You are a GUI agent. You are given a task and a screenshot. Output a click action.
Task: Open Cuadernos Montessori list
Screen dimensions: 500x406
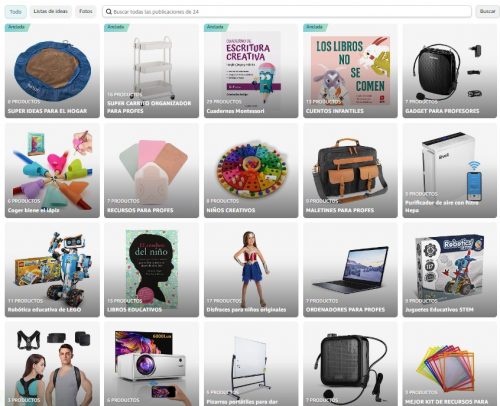click(x=251, y=71)
